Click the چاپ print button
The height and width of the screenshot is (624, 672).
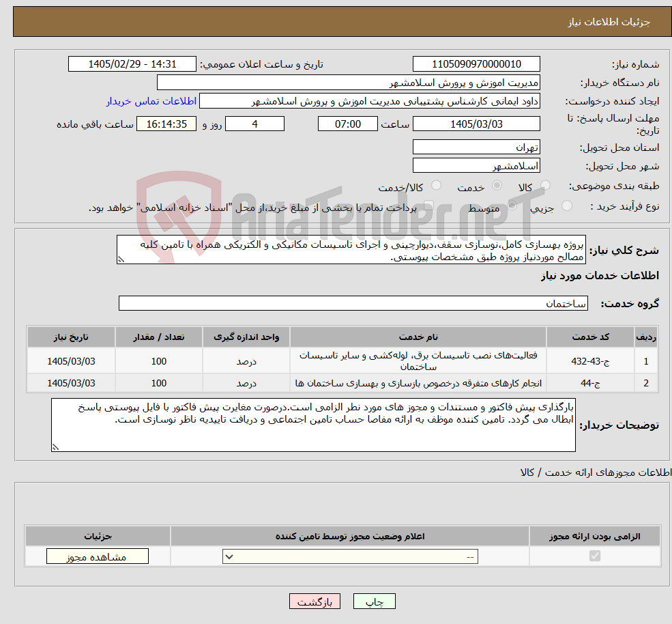[x=374, y=601]
